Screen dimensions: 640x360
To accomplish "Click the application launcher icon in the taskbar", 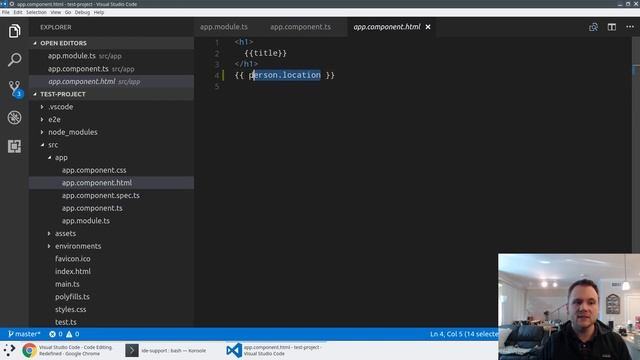I will click(9, 350).
